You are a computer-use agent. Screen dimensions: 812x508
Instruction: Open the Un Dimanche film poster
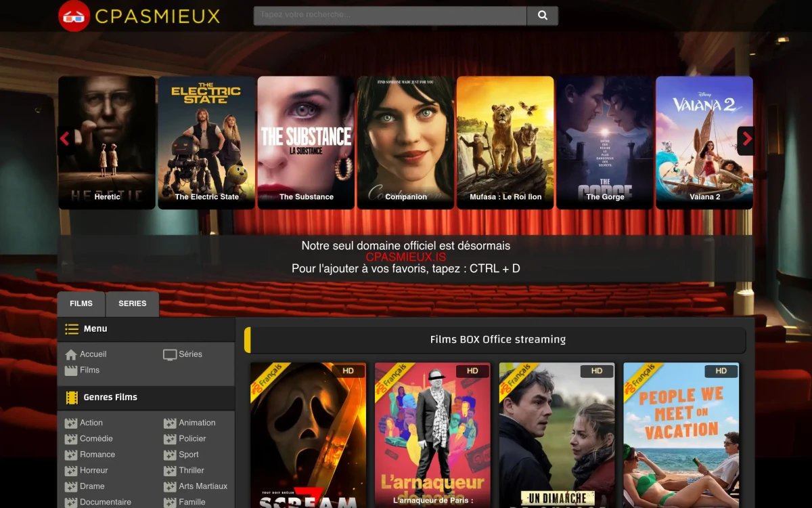click(x=557, y=436)
